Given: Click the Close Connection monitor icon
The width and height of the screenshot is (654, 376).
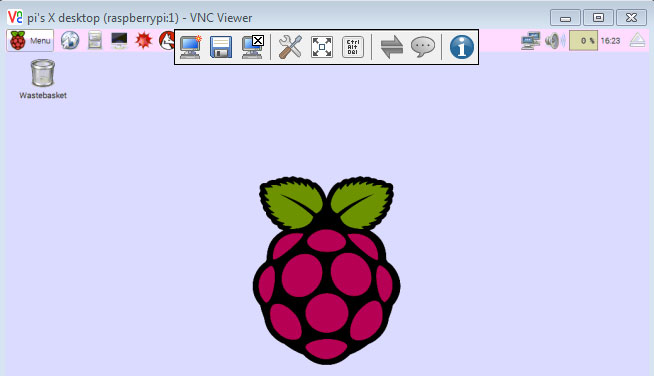Looking at the screenshot, I should click(253, 47).
